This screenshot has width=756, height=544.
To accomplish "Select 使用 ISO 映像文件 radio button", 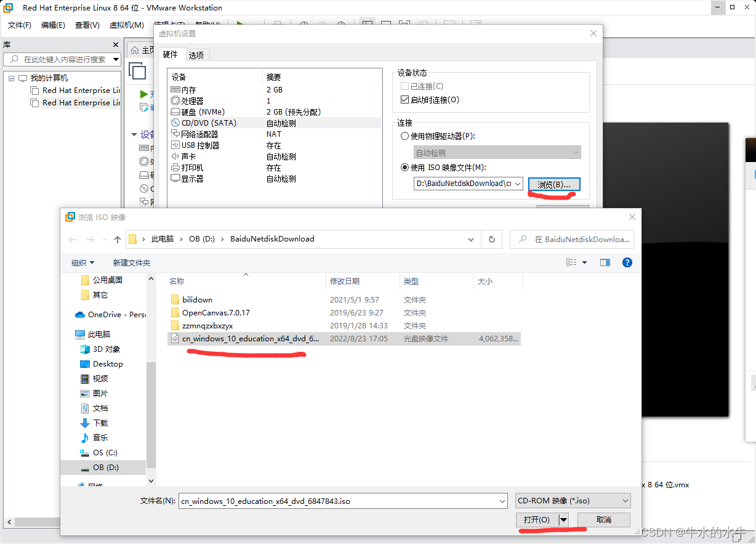I will tap(404, 168).
